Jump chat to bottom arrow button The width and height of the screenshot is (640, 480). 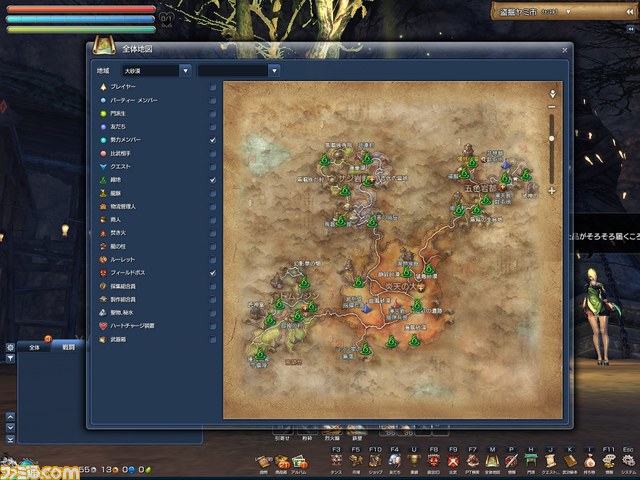tap(10, 439)
